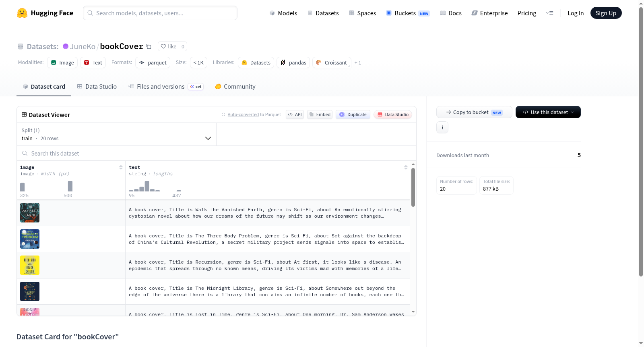The image size is (644, 347).
Task: Sort the image column with its arrows
Action: coord(121,167)
